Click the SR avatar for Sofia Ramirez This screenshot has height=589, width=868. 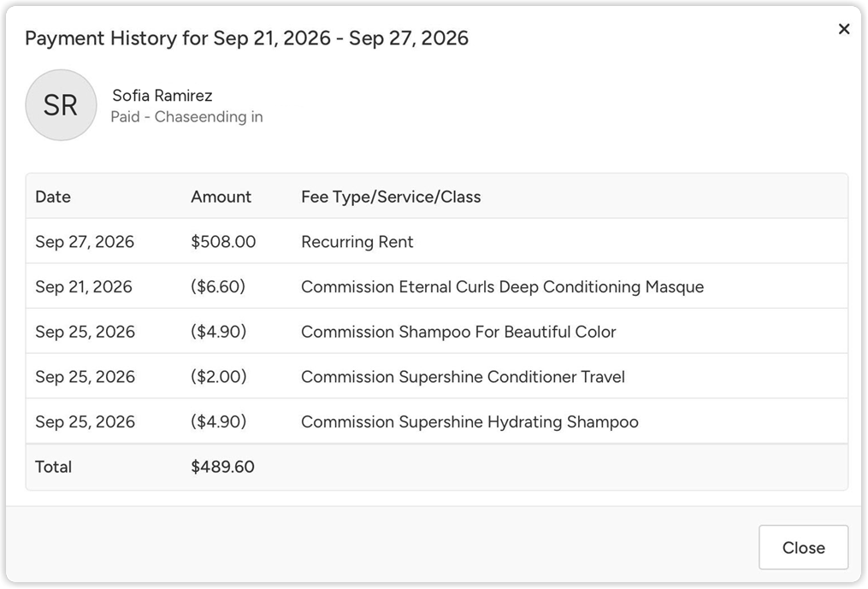pyautogui.click(x=61, y=105)
